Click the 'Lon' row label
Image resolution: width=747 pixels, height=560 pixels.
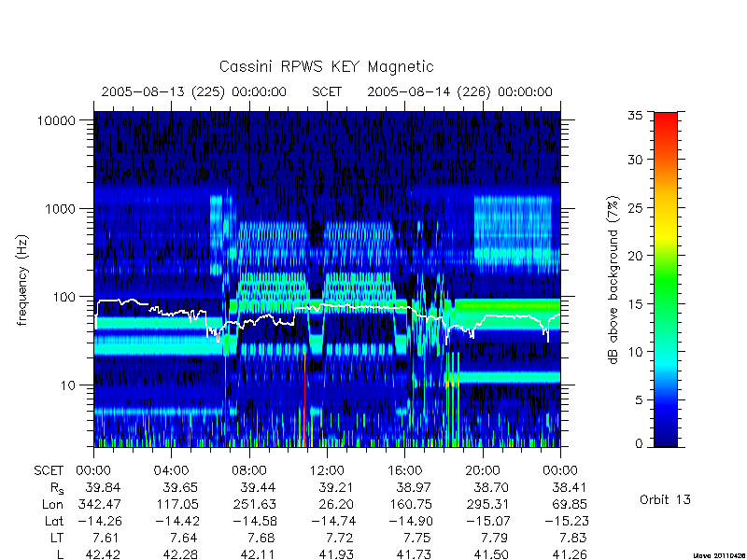pyautogui.click(x=52, y=504)
